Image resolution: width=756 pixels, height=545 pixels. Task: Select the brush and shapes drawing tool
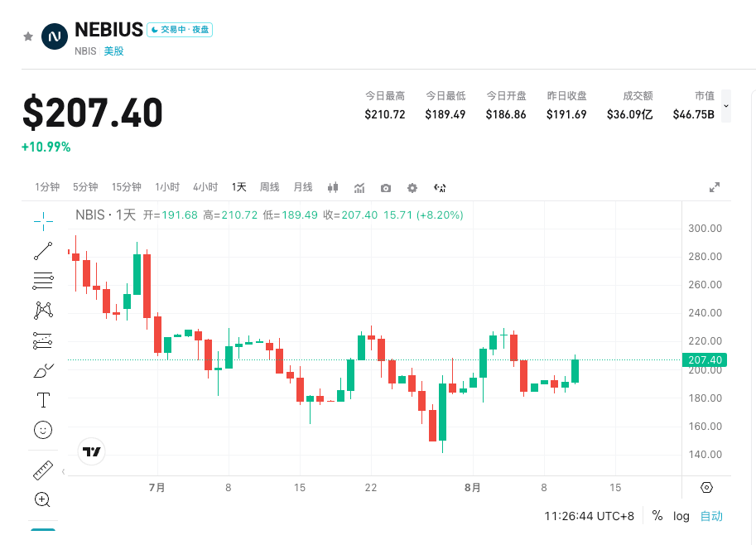[x=43, y=370]
